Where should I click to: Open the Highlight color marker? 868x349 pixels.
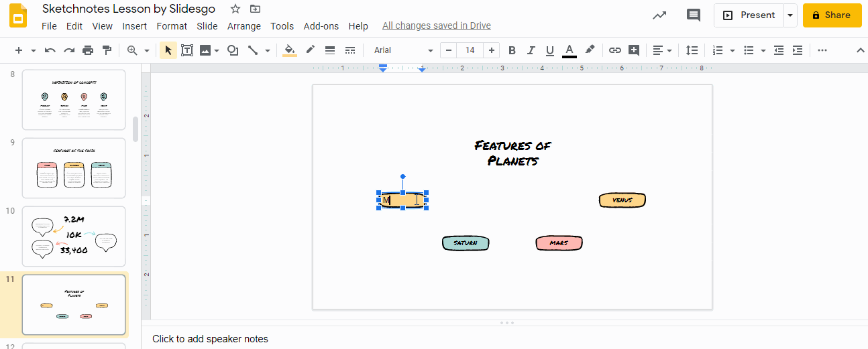click(590, 50)
